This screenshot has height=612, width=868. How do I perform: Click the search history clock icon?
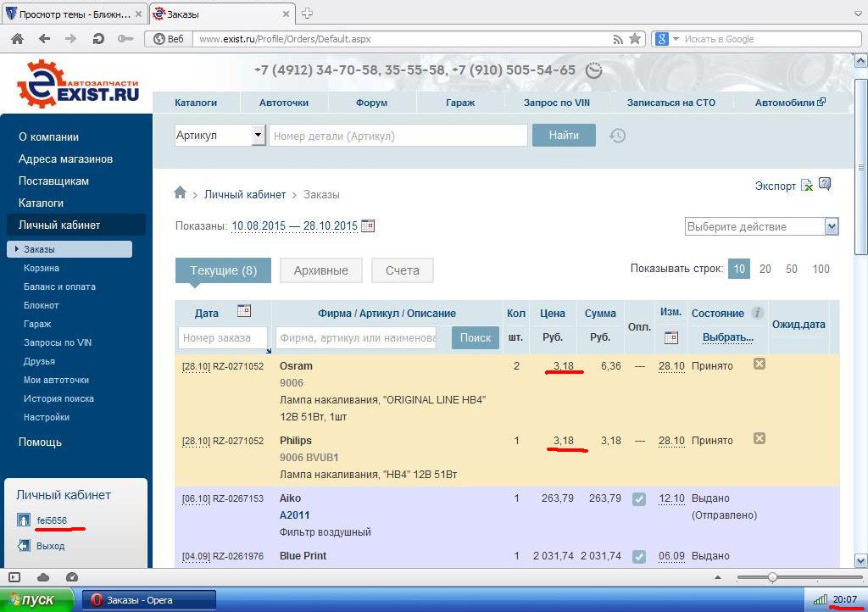pyautogui.click(x=618, y=136)
